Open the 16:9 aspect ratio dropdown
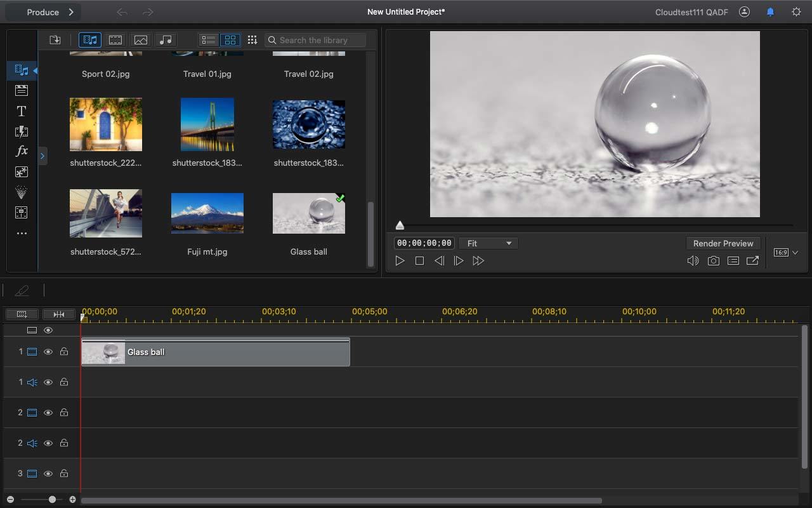Screen dimensions: 812x508 (785, 253)
